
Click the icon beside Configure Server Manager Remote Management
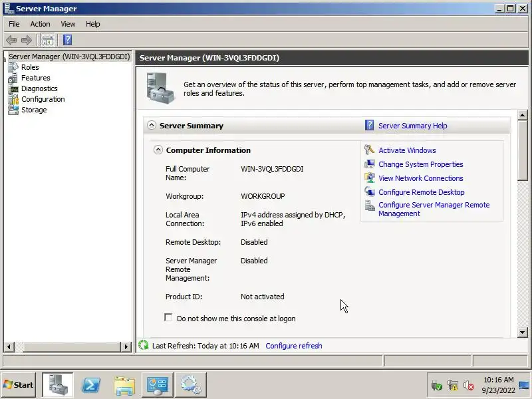pos(369,205)
